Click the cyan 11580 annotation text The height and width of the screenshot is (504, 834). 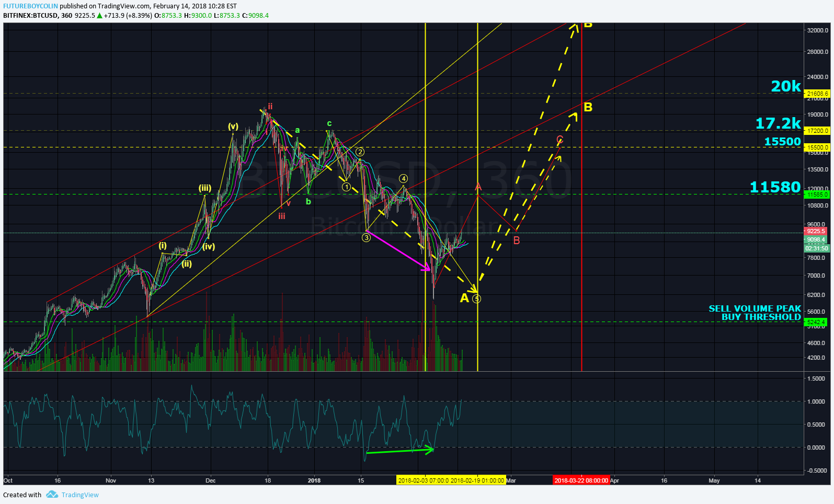775,187
